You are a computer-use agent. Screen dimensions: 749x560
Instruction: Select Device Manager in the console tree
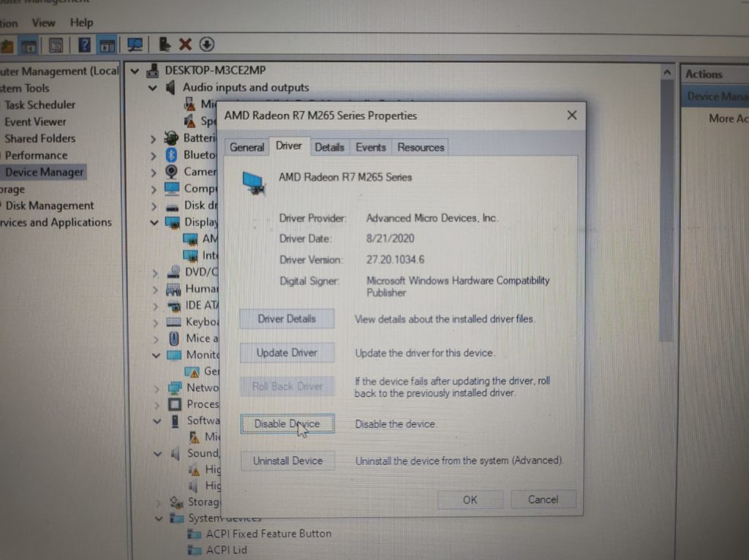45,172
